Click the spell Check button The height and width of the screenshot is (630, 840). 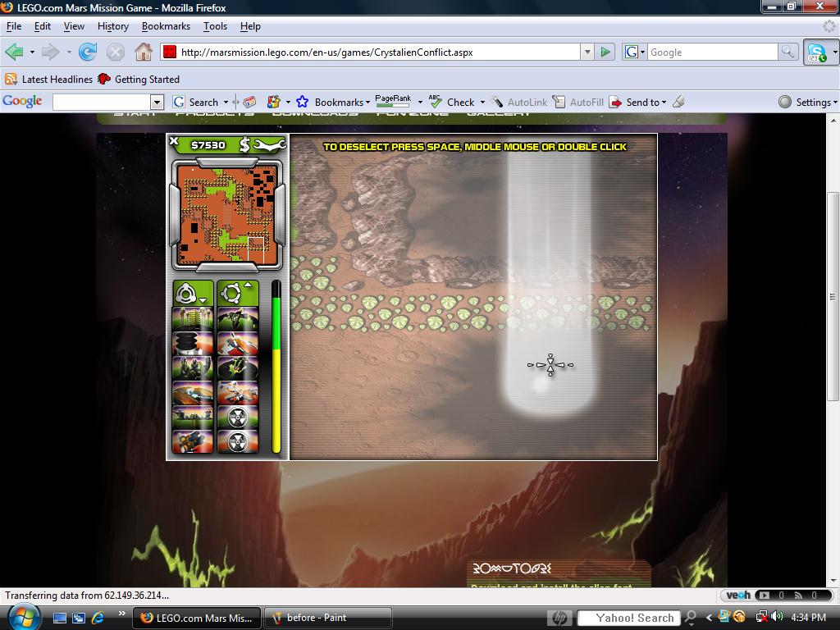click(x=453, y=102)
